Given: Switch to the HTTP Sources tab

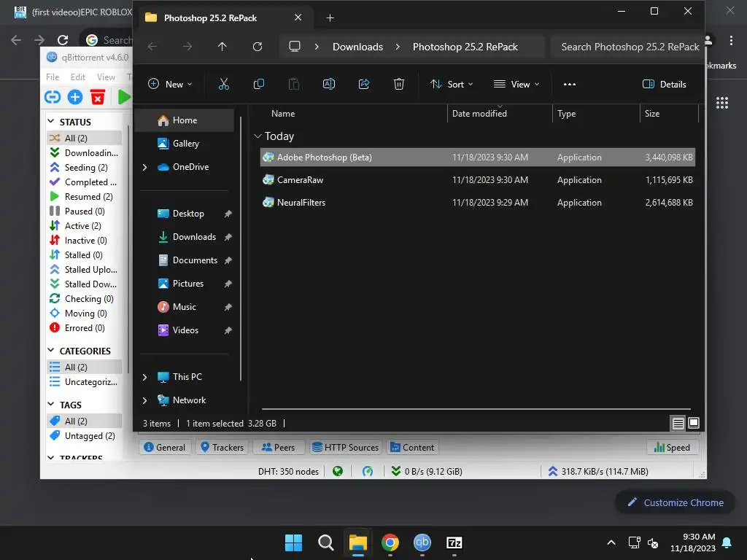Looking at the screenshot, I should 345,447.
